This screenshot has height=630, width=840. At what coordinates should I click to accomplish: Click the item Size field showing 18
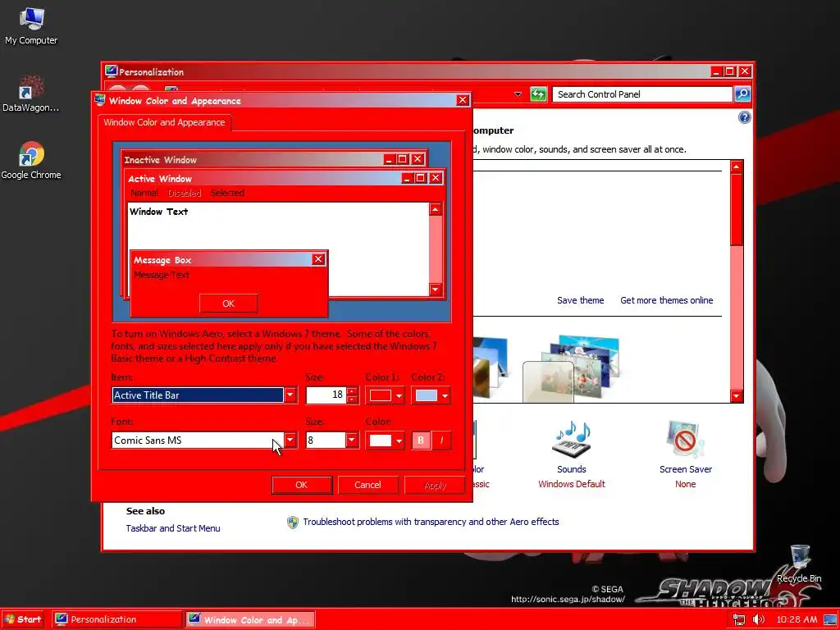tap(326, 395)
